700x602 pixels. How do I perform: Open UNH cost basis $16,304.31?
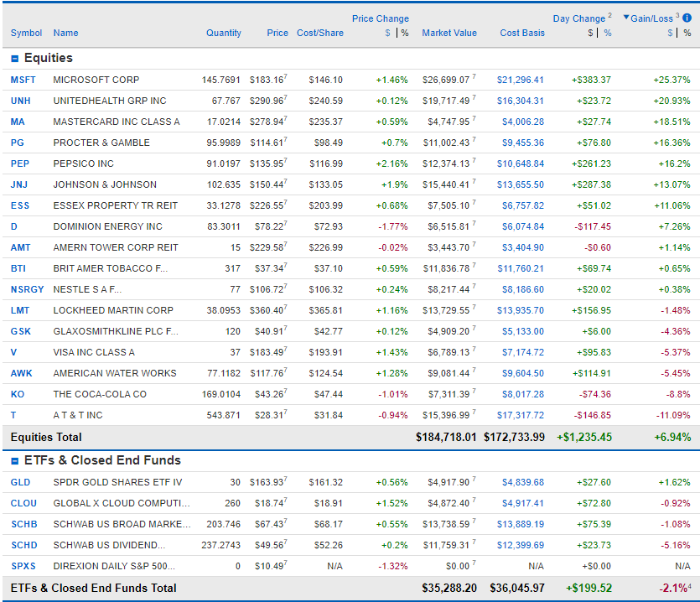tap(521, 101)
